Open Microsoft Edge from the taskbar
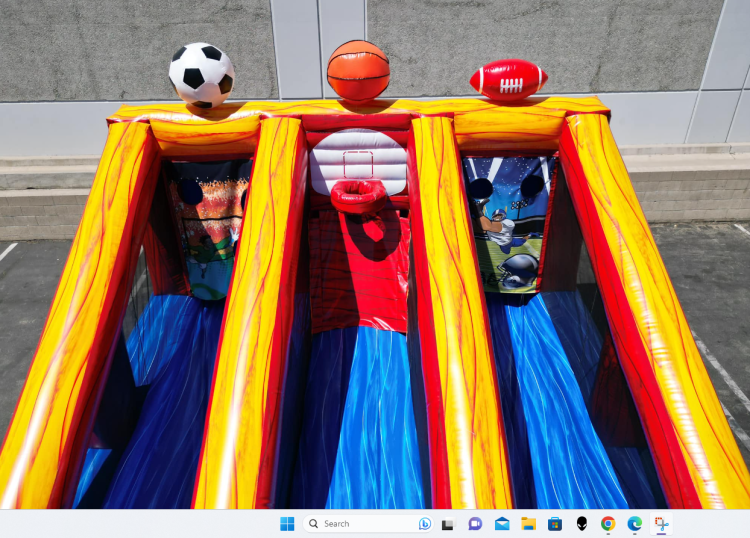The height and width of the screenshot is (538, 750). (634, 523)
